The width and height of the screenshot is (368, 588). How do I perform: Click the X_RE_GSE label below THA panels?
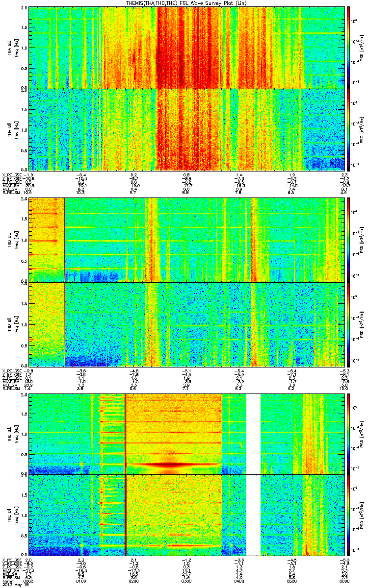(12, 174)
